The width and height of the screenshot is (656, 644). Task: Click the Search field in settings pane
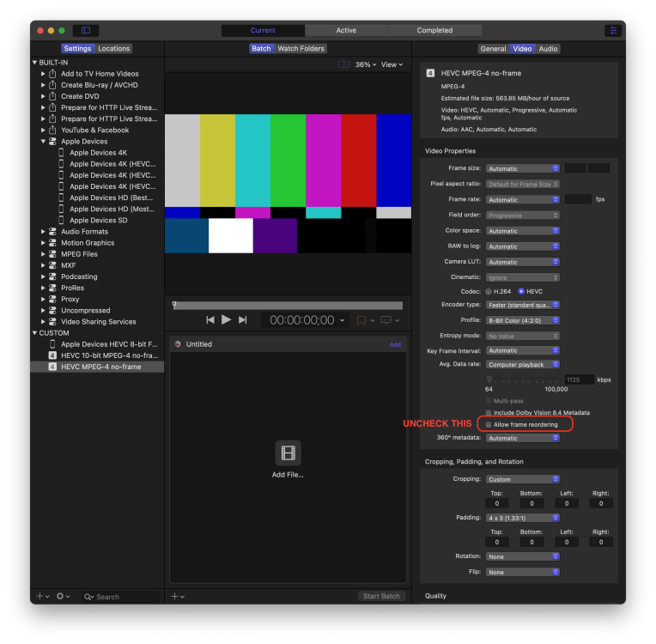point(120,597)
